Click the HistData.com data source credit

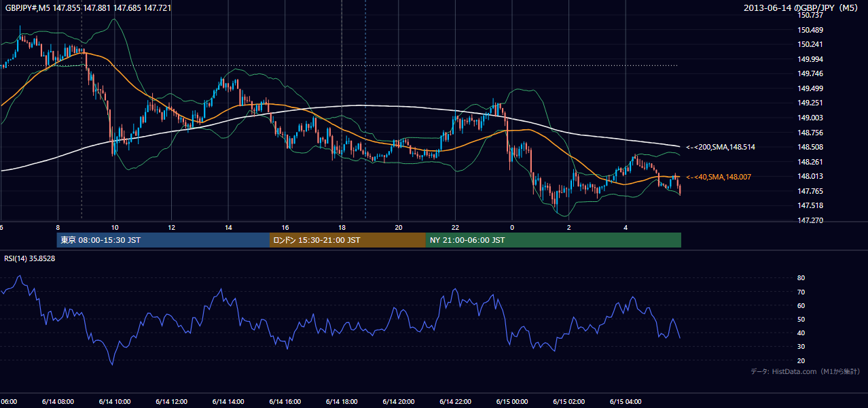(806, 371)
